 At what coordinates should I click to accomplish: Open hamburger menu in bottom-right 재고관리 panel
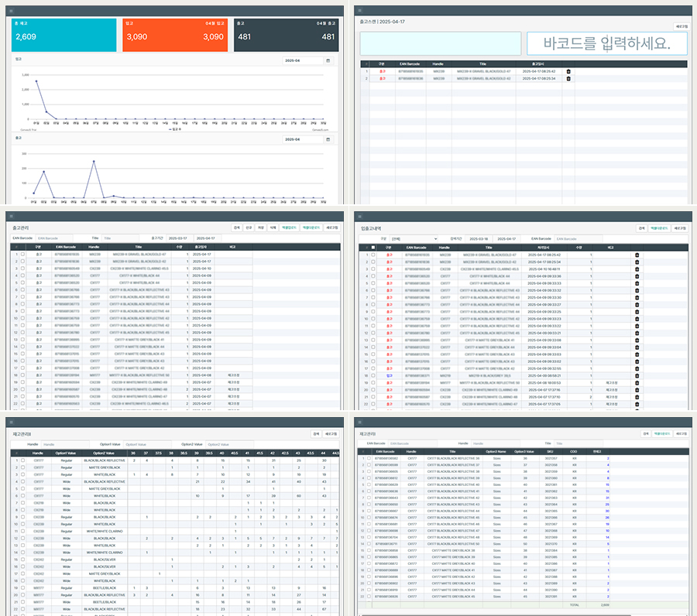pos(359,422)
